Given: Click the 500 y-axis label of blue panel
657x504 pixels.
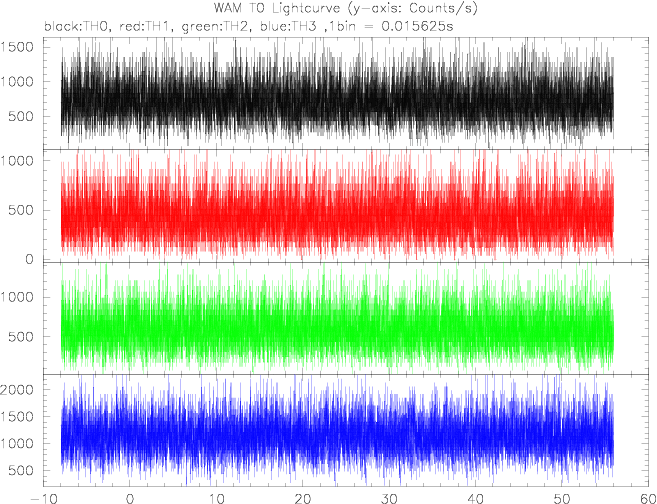Looking at the screenshot, I should (x=21, y=470).
